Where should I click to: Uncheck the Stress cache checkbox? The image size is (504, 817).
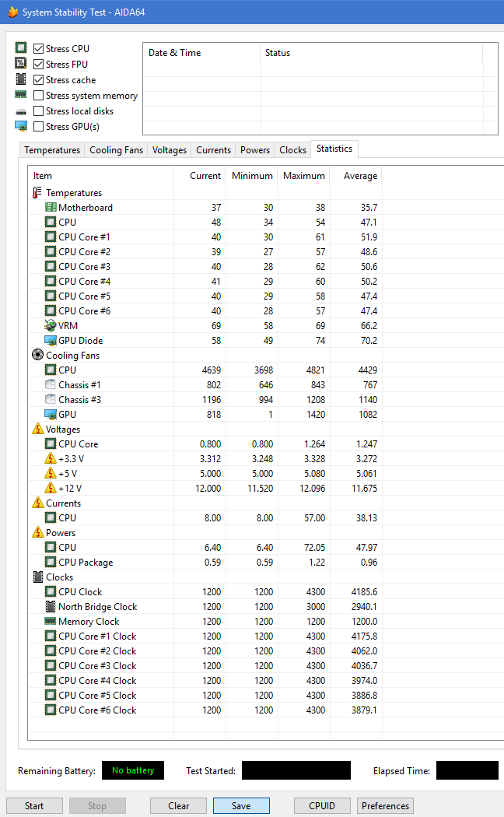coord(38,79)
